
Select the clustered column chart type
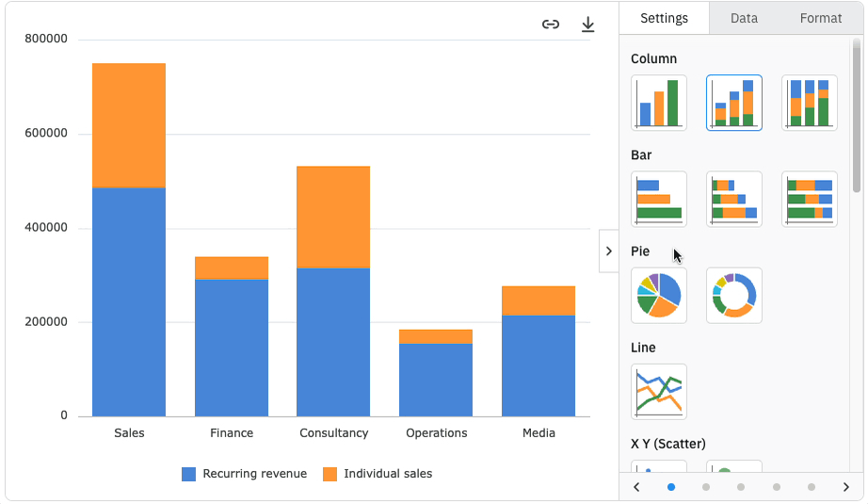[659, 103]
